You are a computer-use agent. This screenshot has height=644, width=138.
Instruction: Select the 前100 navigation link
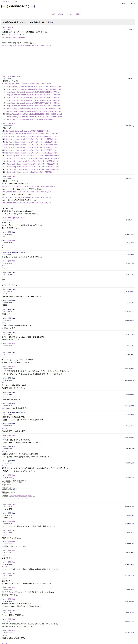61,14
